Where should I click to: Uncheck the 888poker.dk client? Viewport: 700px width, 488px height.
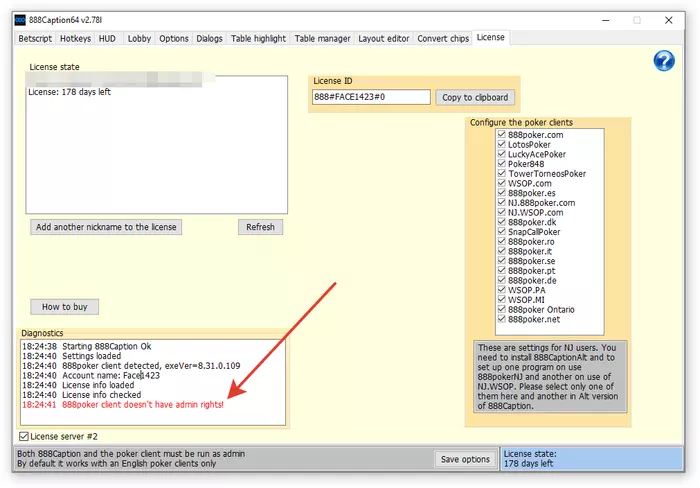coord(501,222)
